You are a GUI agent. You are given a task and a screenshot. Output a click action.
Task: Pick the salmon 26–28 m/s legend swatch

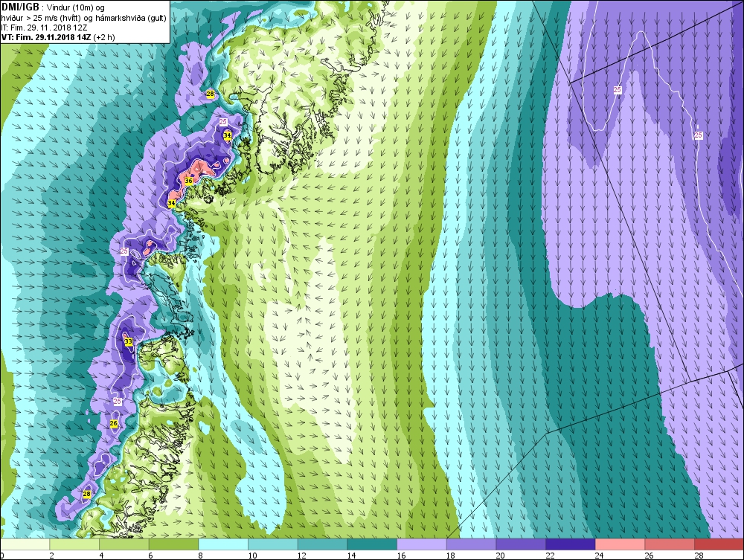coord(670,544)
